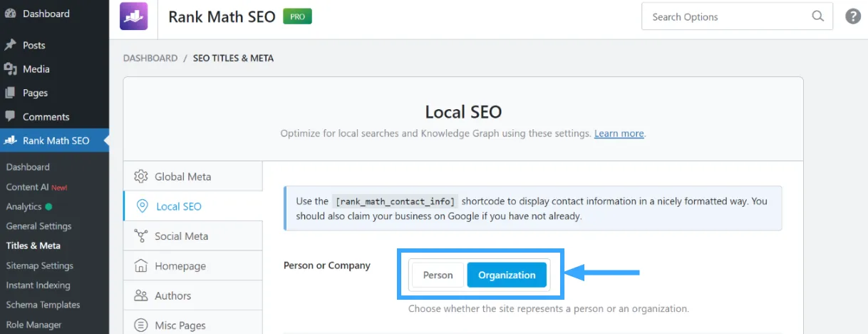Click the Pages icon in sidebar

pyautogui.click(x=10, y=93)
